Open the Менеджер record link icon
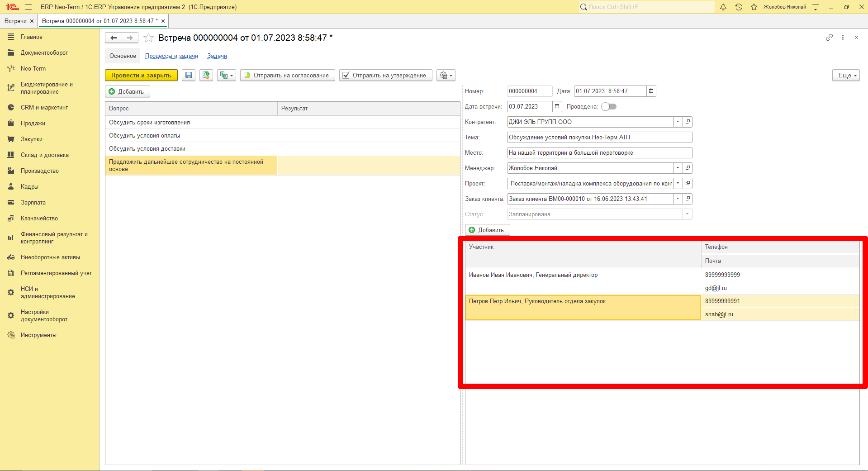Viewport: 868px width, 471px height. (688, 168)
